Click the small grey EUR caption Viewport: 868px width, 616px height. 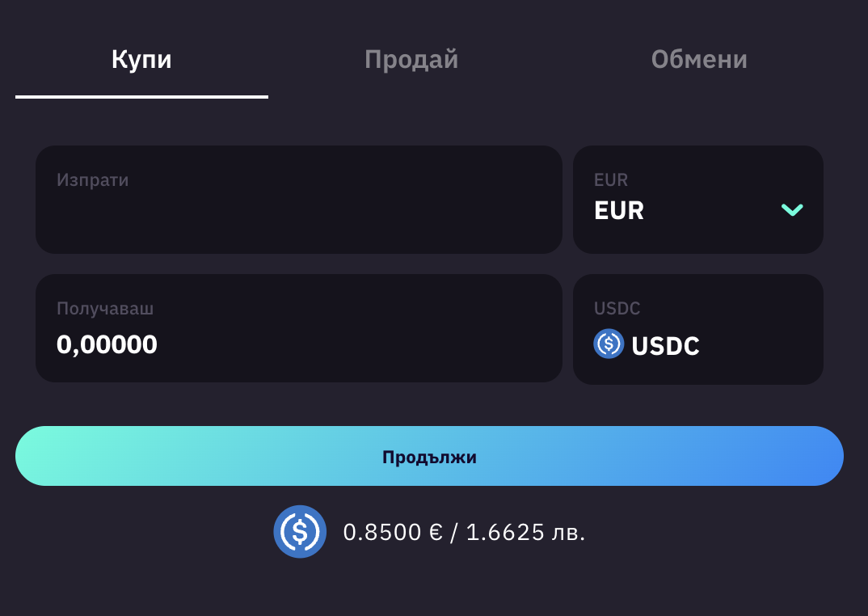click(x=611, y=179)
